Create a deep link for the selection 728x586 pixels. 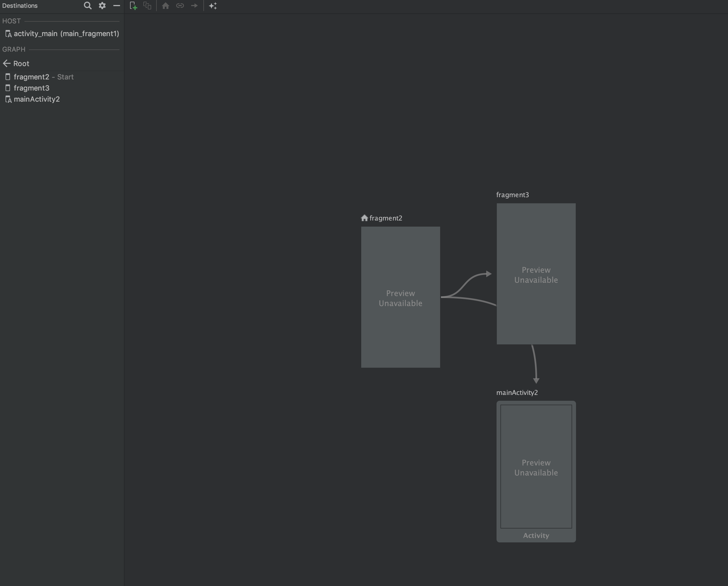click(179, 6)
